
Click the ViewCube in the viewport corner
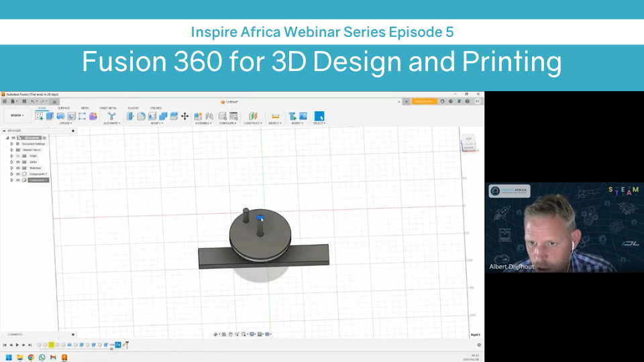coord(468,140)
